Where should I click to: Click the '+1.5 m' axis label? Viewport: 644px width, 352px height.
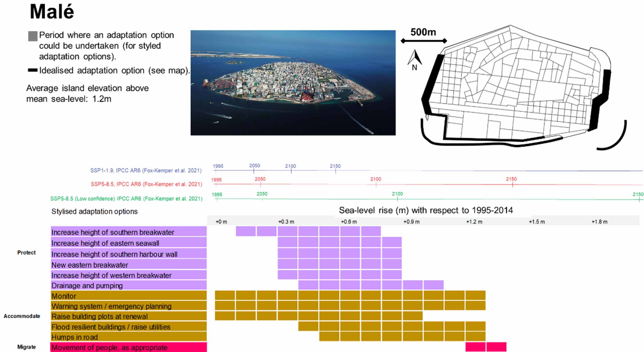(537, 222)
